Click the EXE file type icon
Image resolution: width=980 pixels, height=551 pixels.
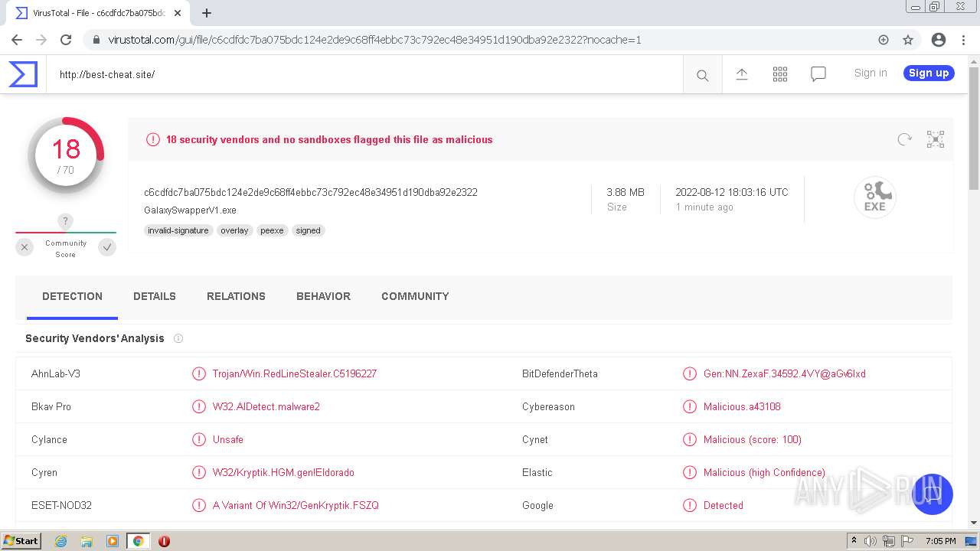874,197
